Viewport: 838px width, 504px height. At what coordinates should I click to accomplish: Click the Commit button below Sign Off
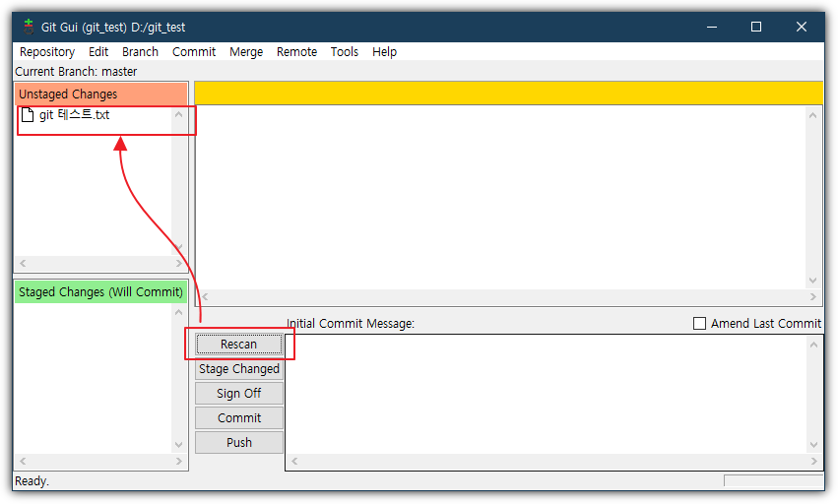(x=239, y=418)
